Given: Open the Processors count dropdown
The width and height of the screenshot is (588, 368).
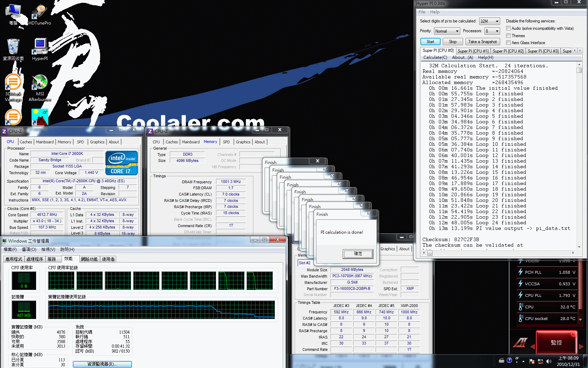Looking at the screenshot, I should point(492,31).
